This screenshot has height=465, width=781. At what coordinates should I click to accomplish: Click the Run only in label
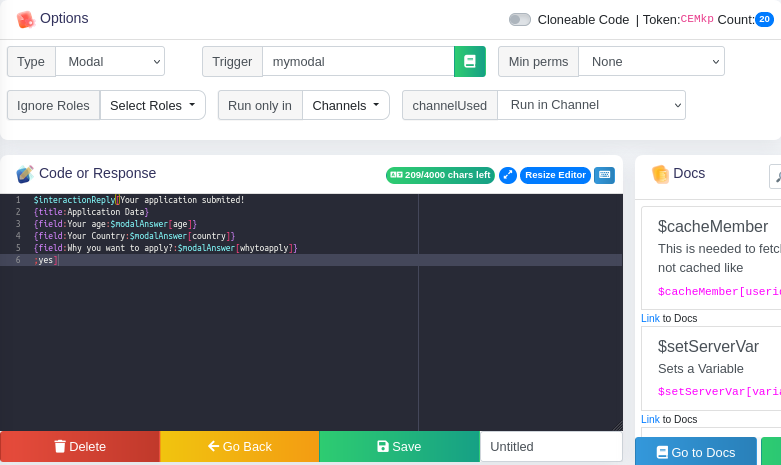point(260,106)
